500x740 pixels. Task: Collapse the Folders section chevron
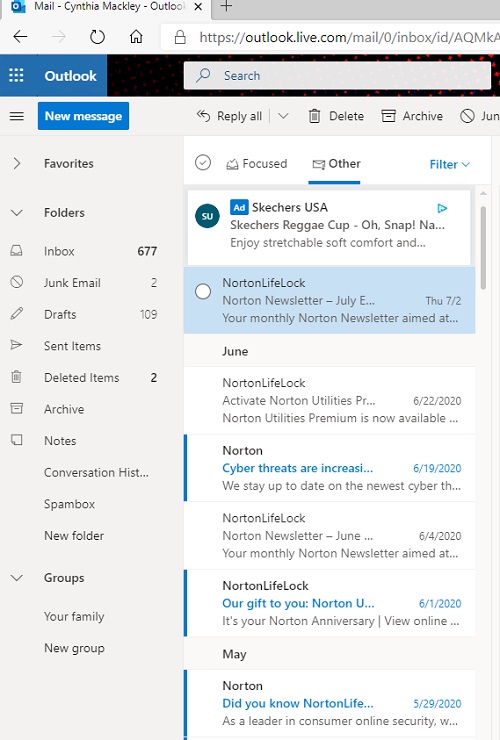coord(17,213)
